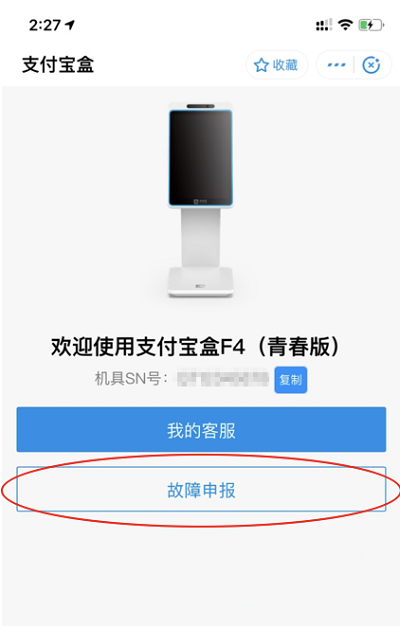
Task: Open the three-dot more options menu
Action: coord(336,65)
